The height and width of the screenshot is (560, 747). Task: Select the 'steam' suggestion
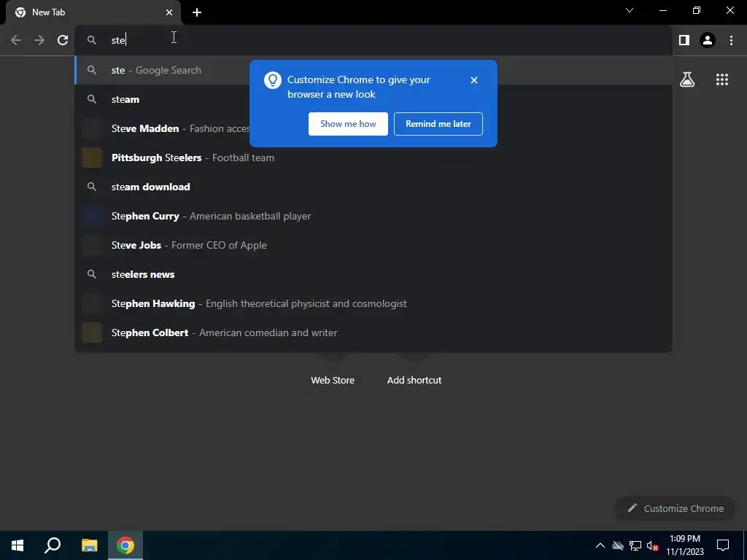(373, 99)
